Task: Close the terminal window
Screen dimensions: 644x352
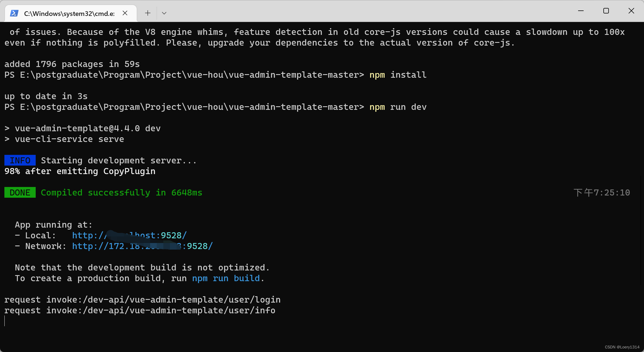Action: click(631, 11)
